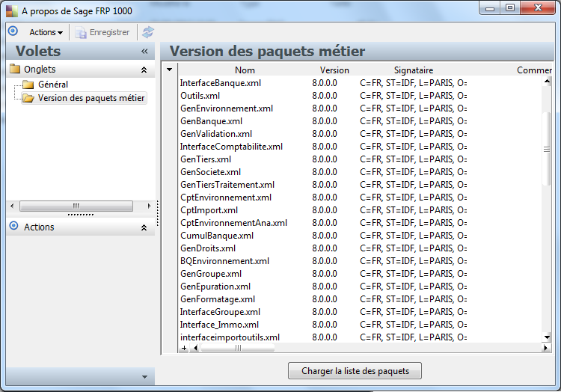The image size is (561, 392).
Task: Sort by the Version column header
Action: (334, 70)
